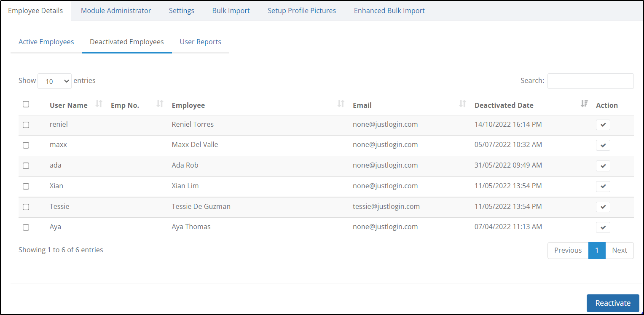The height and width of the screenshot is (315, 644).
Task: Check the box for Xian
Action: [x=26, y=187]
